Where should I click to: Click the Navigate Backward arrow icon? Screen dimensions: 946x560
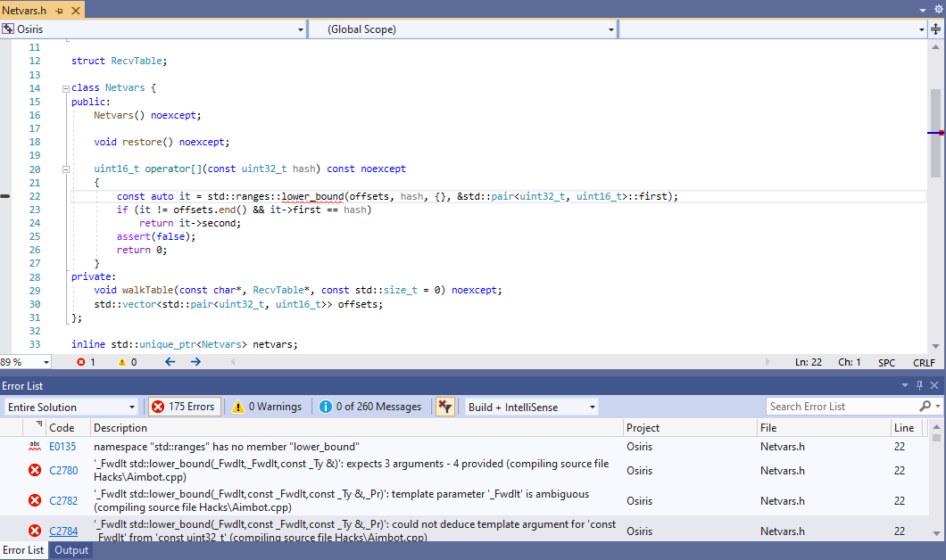[170, 362]
